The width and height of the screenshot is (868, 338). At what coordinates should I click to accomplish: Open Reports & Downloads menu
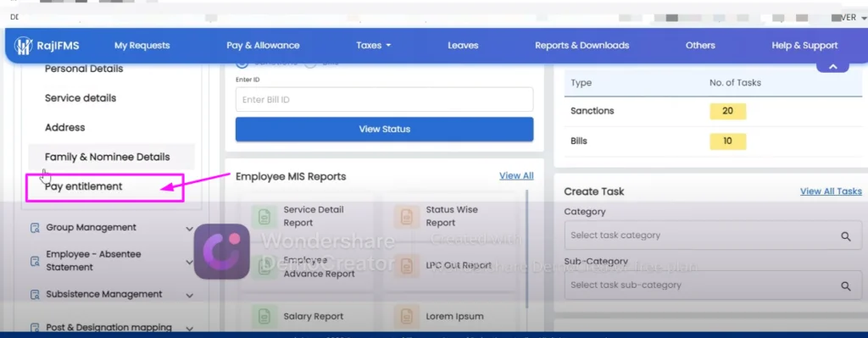click(581, 46)
